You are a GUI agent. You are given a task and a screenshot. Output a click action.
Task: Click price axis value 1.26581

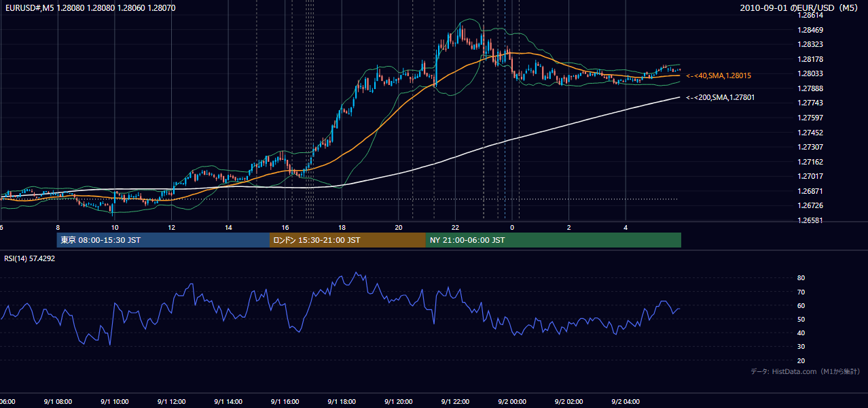pos(810,220)
